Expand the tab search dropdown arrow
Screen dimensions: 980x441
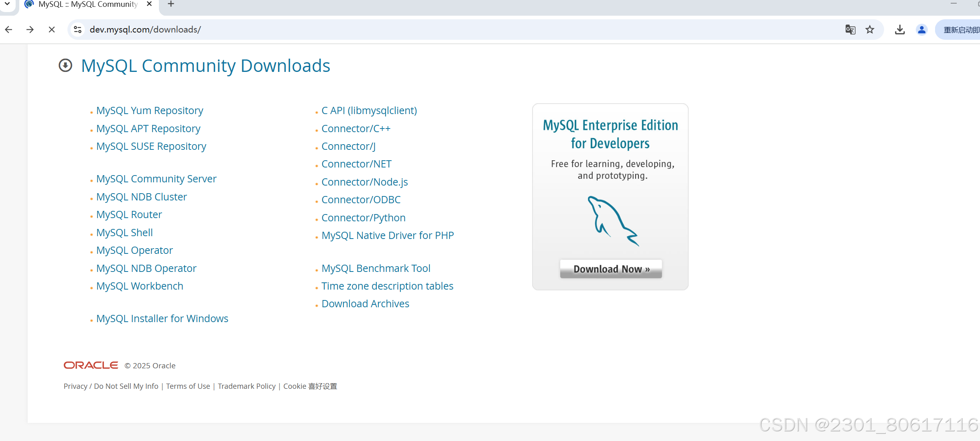[x=7, y=4]
